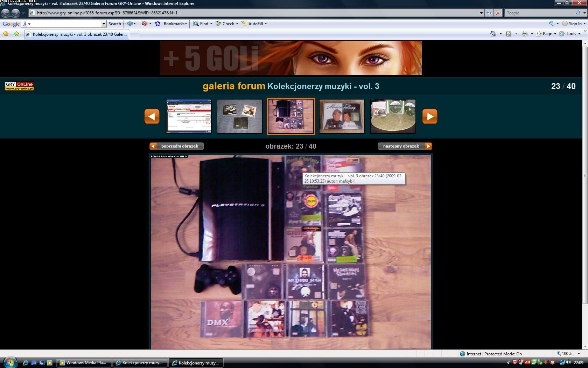The image size is (588, 368).
Task: Click the Refresh page icon
Action: (489, 13)
